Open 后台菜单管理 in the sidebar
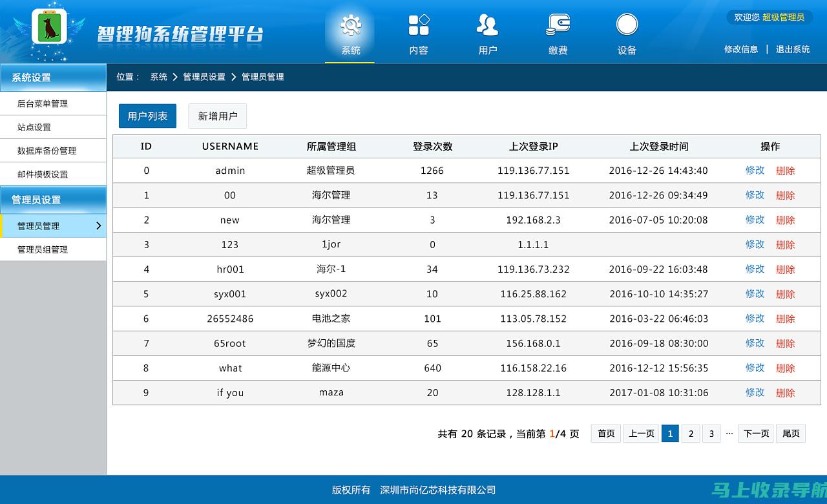The height and width of the screenshot is (504, 827). pyautogui.click(x=53, y=103)
